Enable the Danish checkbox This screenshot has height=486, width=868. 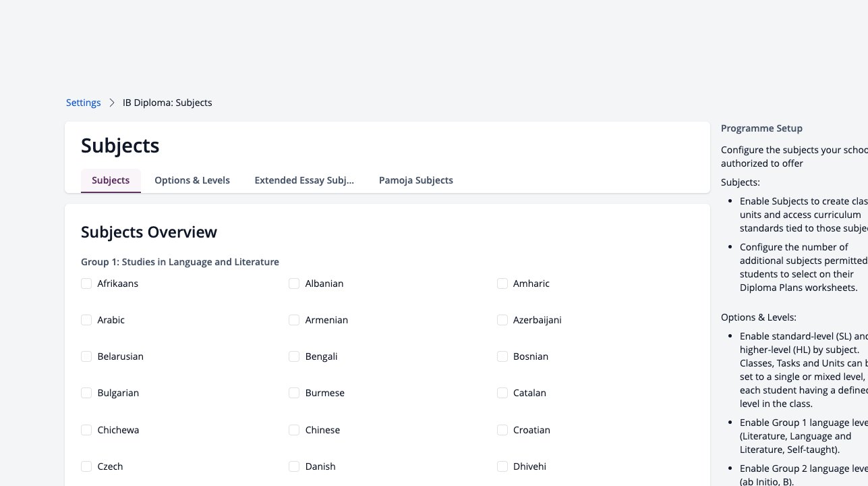[294, 466]
